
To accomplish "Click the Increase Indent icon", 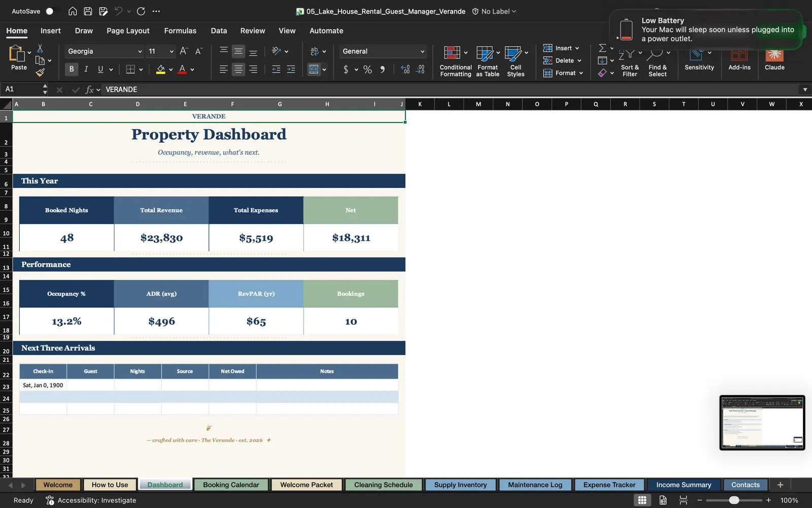I will pyautogui.click(x=291, y=70).
